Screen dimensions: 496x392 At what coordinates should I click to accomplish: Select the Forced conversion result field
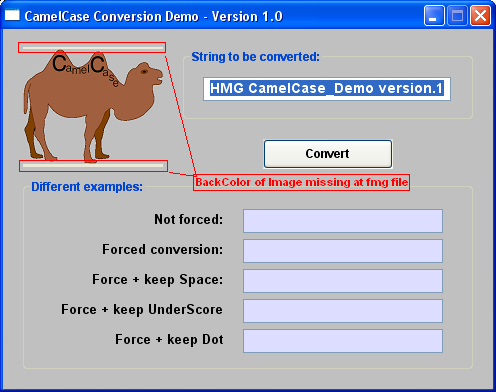(343, 251)
